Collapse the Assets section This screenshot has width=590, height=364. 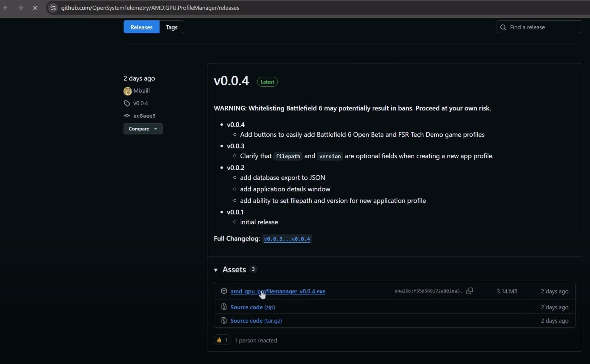(216, 270)
